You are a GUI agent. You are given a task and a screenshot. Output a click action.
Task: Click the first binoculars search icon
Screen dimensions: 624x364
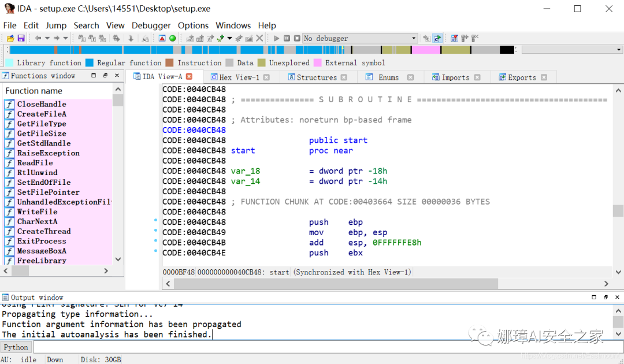pos(81,38)
